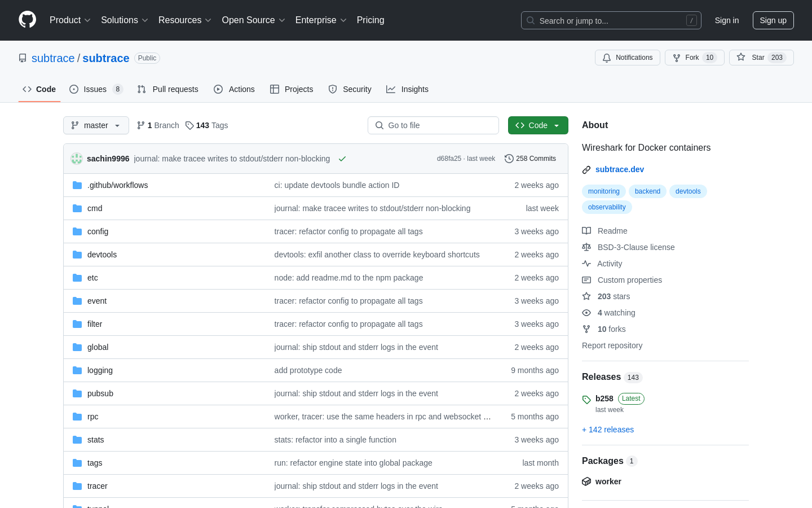Click the branch icon next to 1 Branch
This screenshot has width=812, height=508.
141,125
